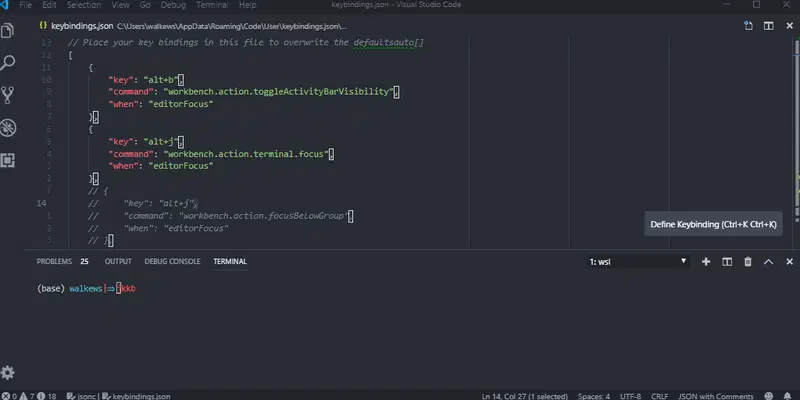This screenshot has width=800, height=400.
Task: Click the JSON braces icon on editor tab
Action: [x=43, y=26]
